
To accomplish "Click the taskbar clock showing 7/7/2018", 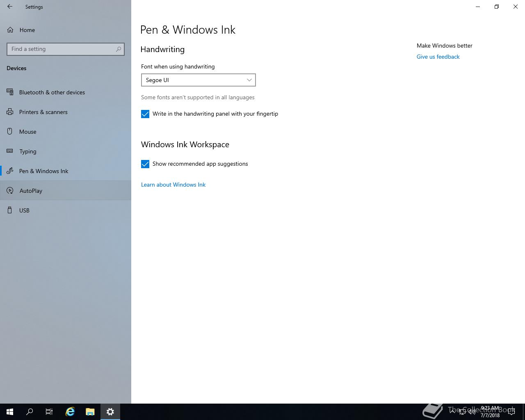I will tap(490, 412).
